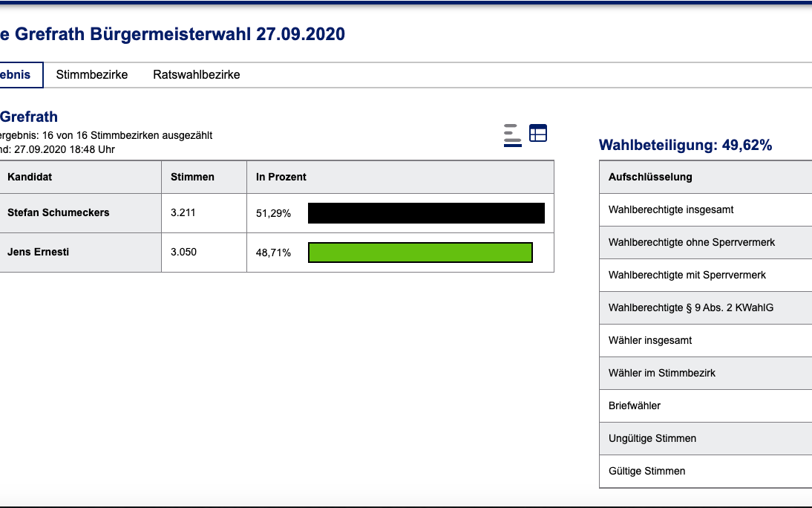This screenshot has width=812, height=508.
Task: Click the Aufschlüsselung table header
Action: 650,178
